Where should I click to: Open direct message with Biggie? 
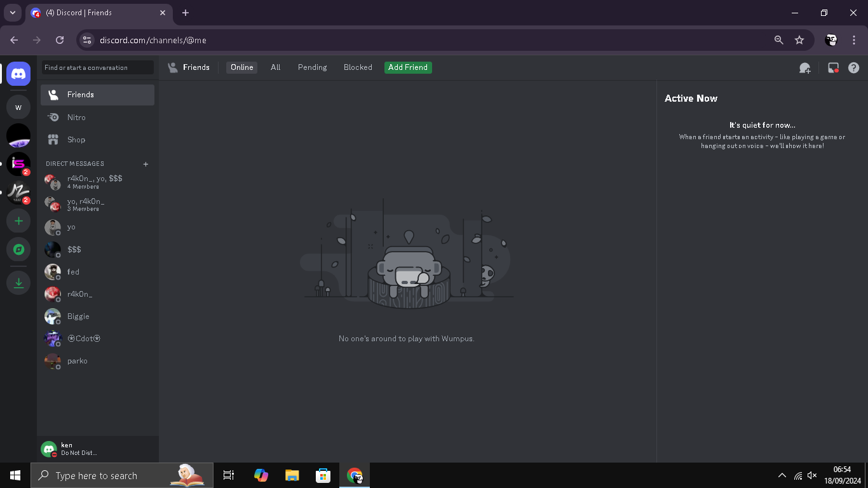pos(97,316)
